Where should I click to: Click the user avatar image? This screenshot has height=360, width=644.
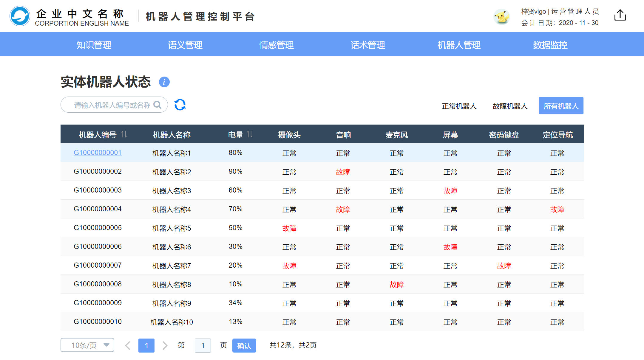501,17
